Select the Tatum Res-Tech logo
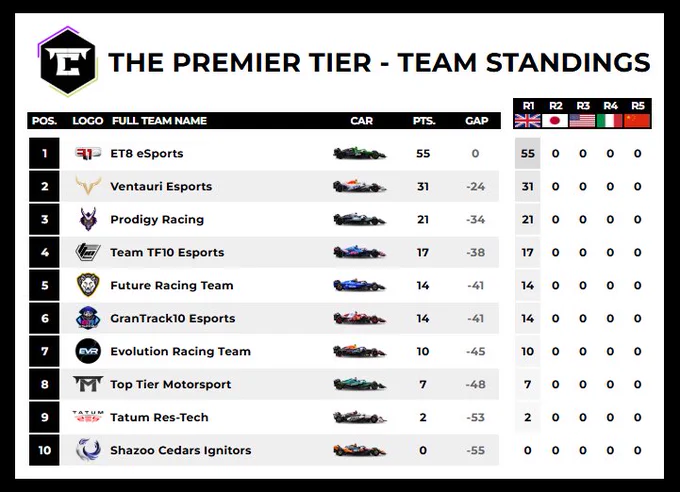Image resolution: width=680 pixels, height=492 pixels. (x=88, y=417)
